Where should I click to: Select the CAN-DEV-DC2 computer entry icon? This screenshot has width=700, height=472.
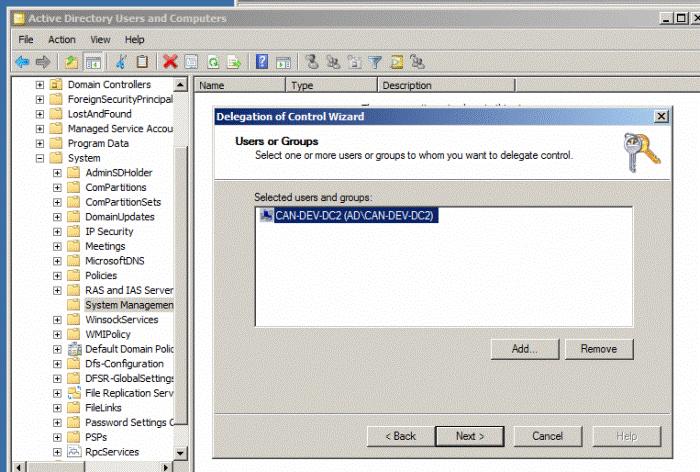[x=267, y=215]
